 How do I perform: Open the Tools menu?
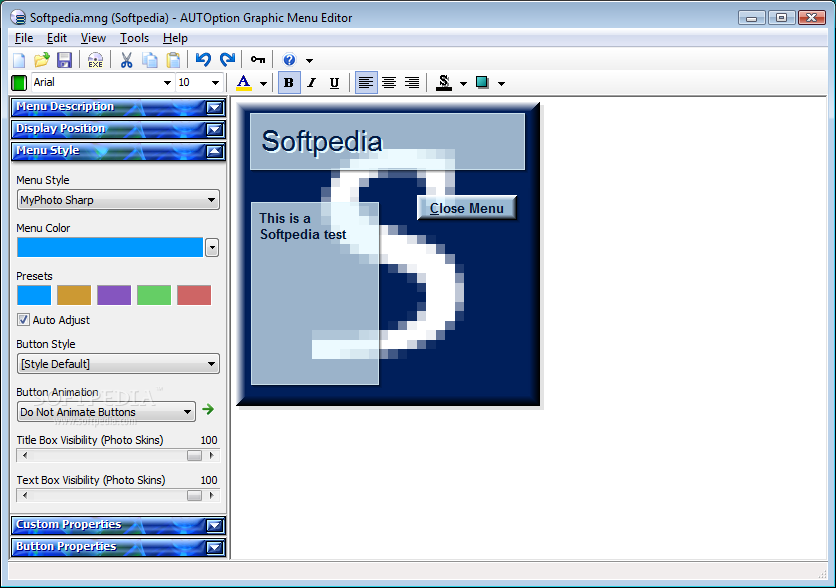coord(134,38)
